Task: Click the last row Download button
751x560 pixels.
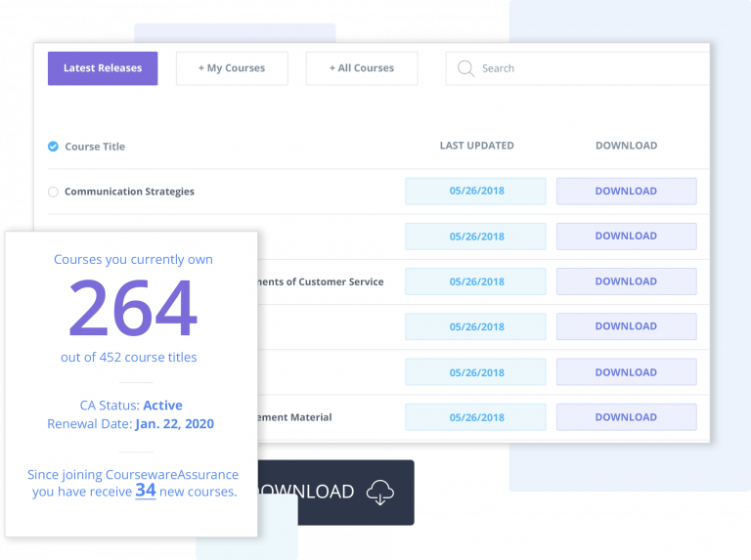Action: coord(626,417)
